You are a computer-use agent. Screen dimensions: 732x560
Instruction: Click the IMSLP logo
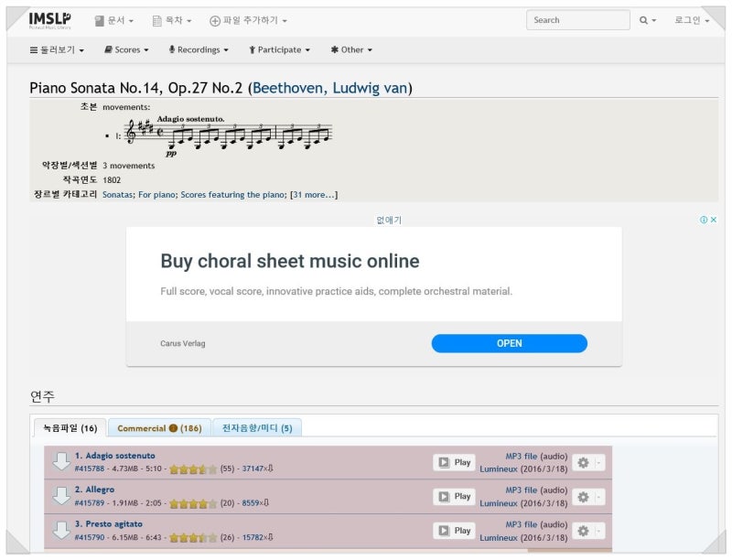50,20
